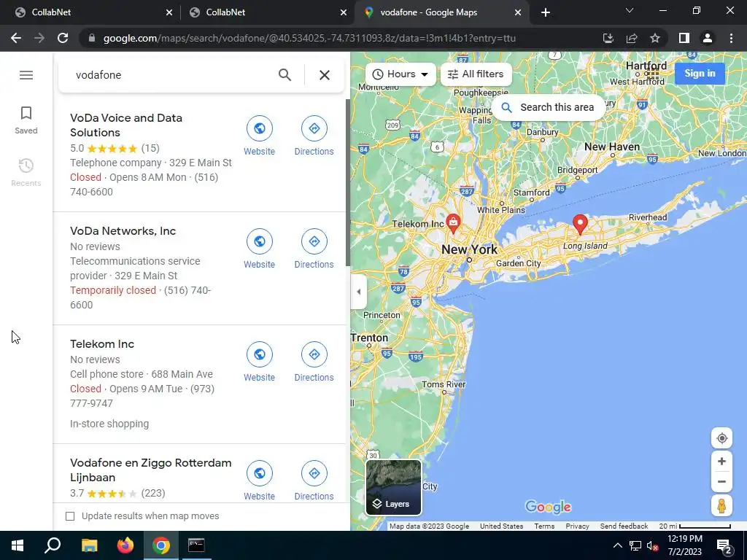Screen dimensions: 747x560
Task: Close the first CollabNet tab
Action: tap(169, 12)
